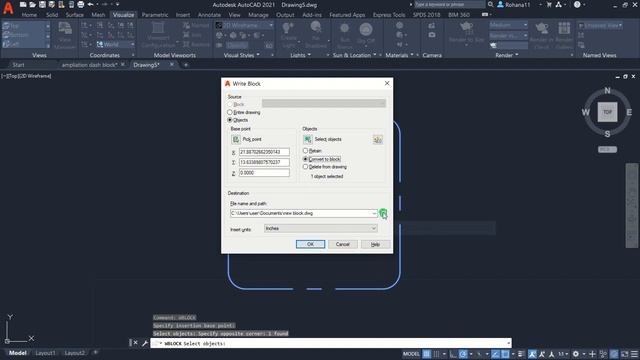Open the status bar customization menu
The width and height of the screenshot is (640, 360).
tap(634, 354)
